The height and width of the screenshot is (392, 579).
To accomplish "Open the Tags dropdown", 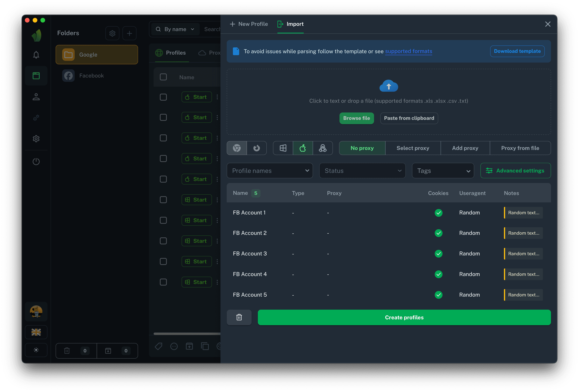I will [443, 171].
